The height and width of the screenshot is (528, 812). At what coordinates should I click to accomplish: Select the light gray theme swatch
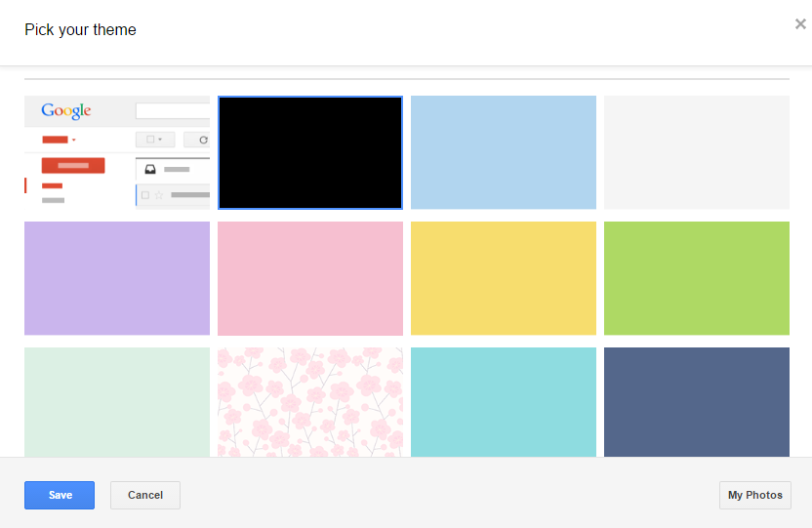click(697, 152)
